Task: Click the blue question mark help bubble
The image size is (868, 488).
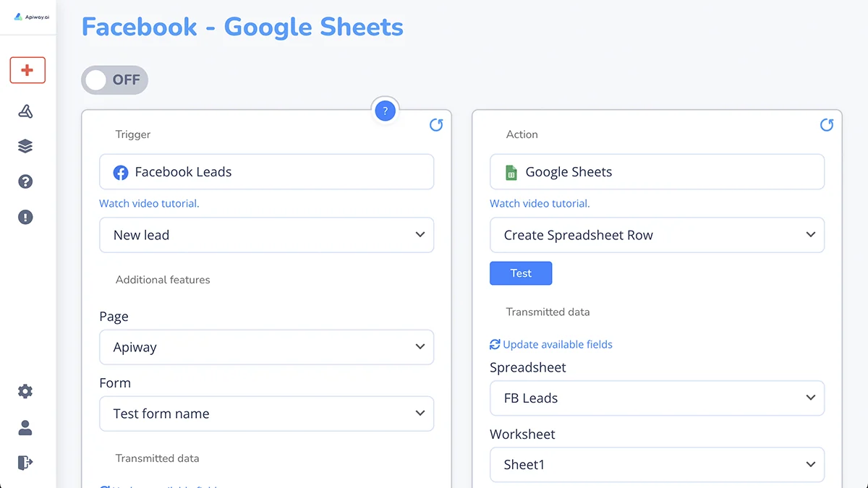Action: [x=386, y=111]
